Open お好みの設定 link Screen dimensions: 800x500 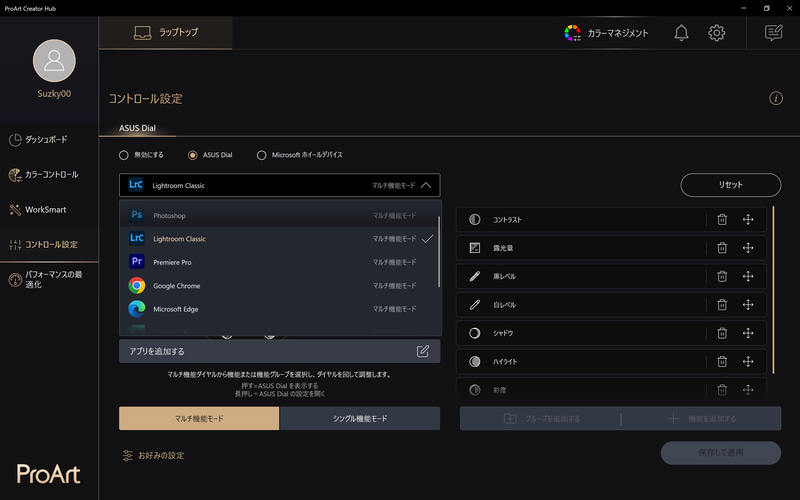pyautogui.click(x=153, y=455)
